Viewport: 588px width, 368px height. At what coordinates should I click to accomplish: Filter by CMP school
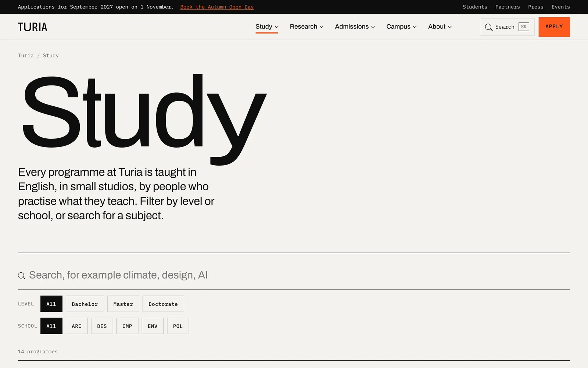128,326
